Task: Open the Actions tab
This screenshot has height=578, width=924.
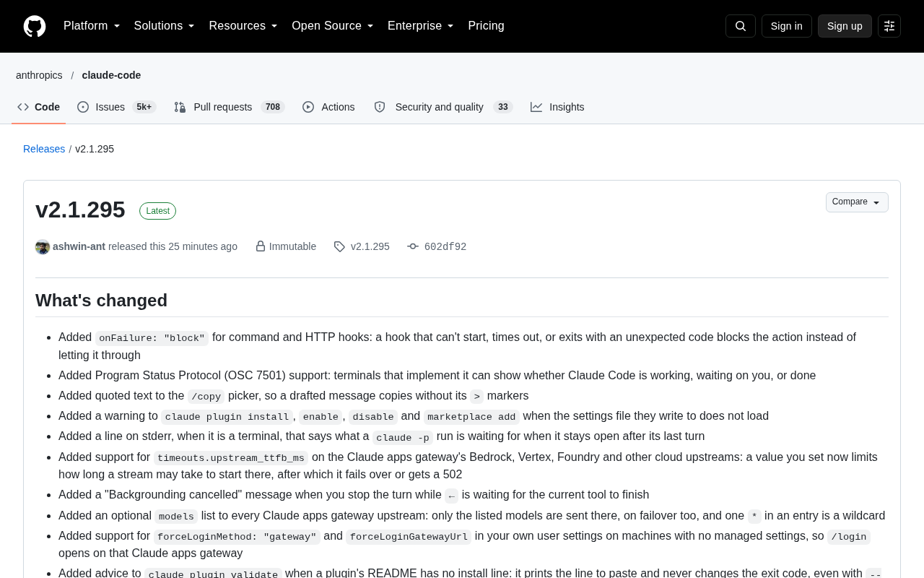Action: point(329,107)
